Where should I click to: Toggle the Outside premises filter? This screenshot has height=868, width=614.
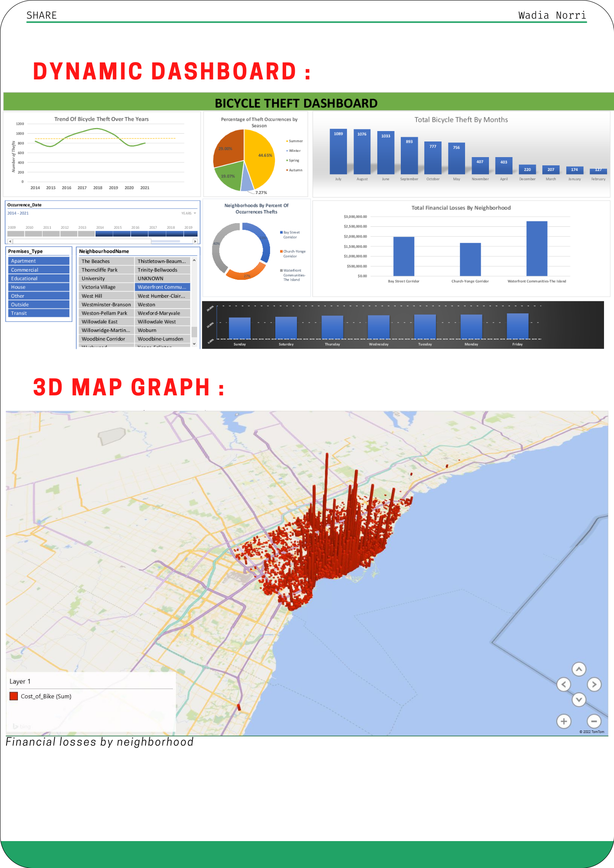[x=39, y=304]
